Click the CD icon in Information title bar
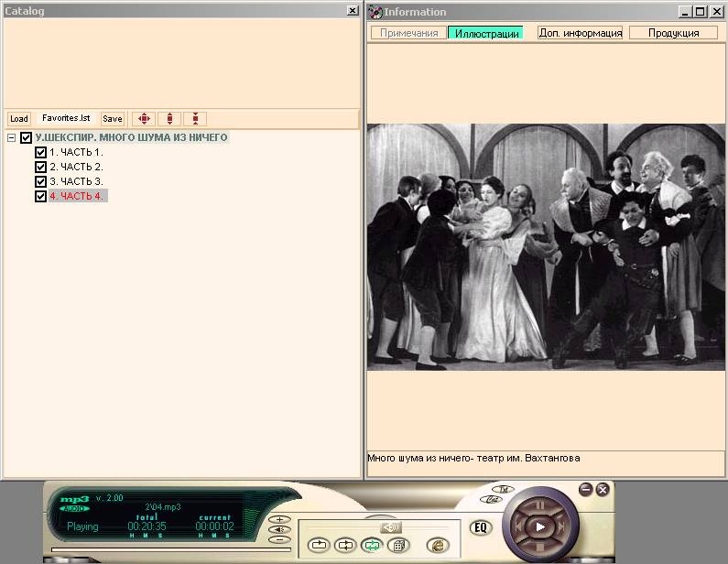 pos(375,12)
